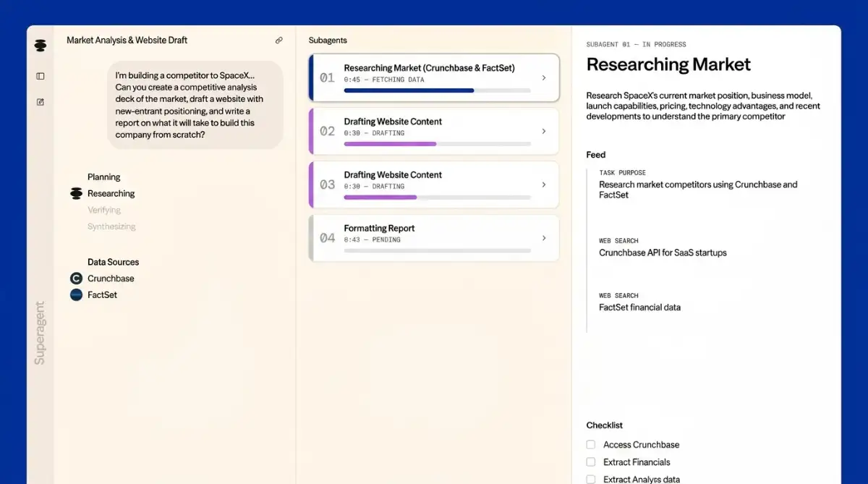Click the Researching step status icon
Viewport: 868px width, 484px height.
tap(76, 194)
